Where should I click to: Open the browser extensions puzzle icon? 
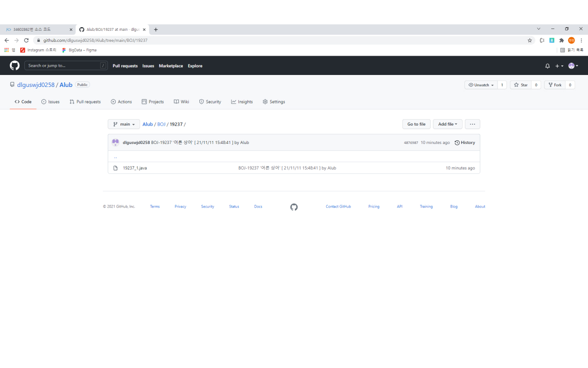click(x=561, y=40)
